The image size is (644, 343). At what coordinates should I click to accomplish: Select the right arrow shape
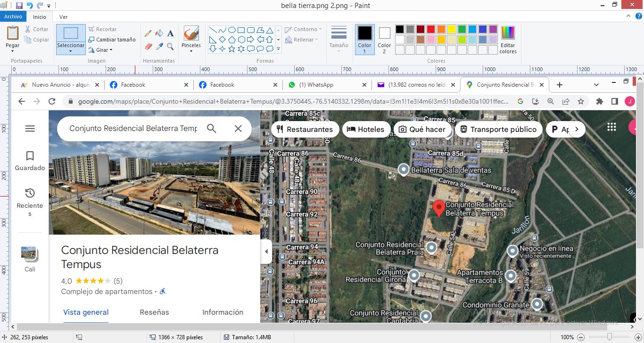pos(250,39)
